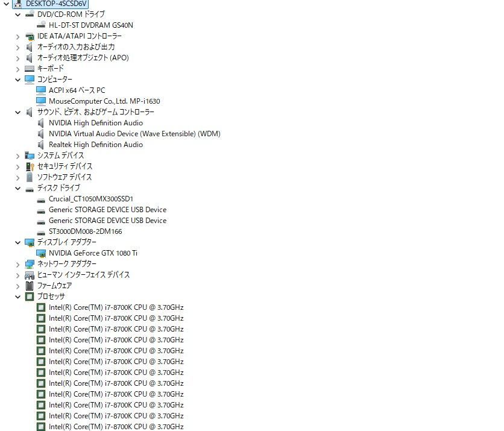This screenshot has width=504, height=431.
Task: Expand the IDE ATA/ATAPI コントローラー branch
Action: (18, 37)
